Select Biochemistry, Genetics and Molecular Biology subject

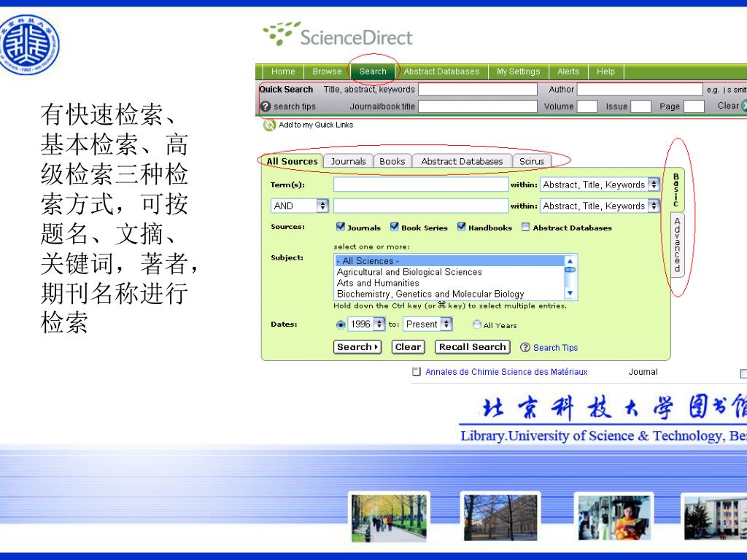(x=449, y=294)
